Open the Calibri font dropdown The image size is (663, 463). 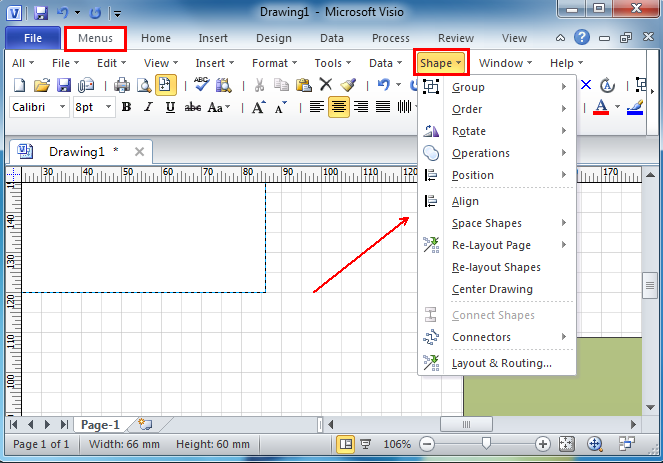pyautogui.click(x=62, y=107)
